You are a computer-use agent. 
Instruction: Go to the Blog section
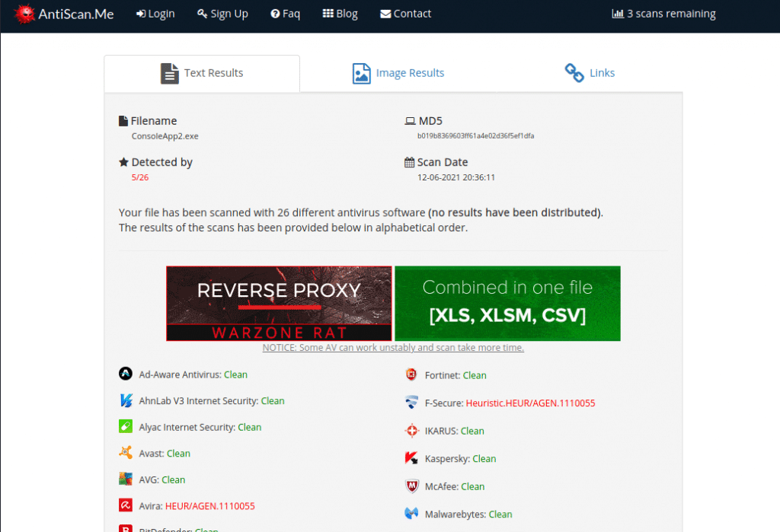(340, 14)
